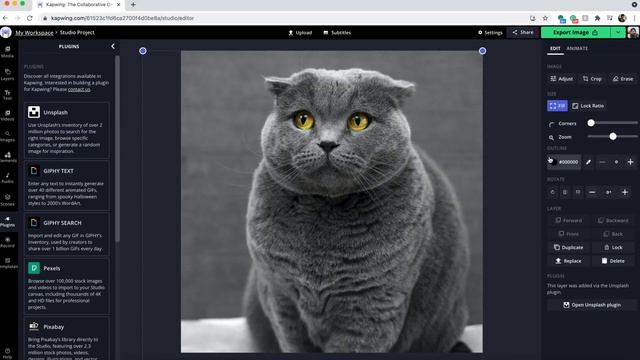The height and width of the screenshot is (360, 640).
Task: Open the Videos sidebar panel
Action: tap(7, 116)
